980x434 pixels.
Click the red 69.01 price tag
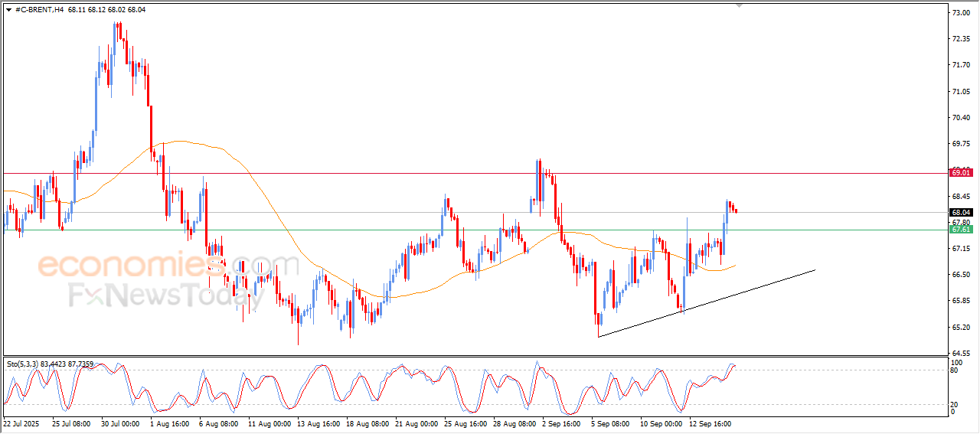coord(961,173)
